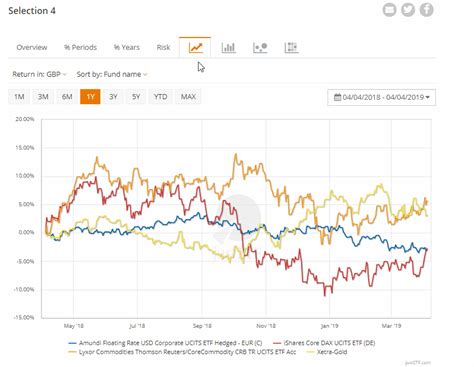
Task: Switch to the % Years tab
Action: [127, 47]
